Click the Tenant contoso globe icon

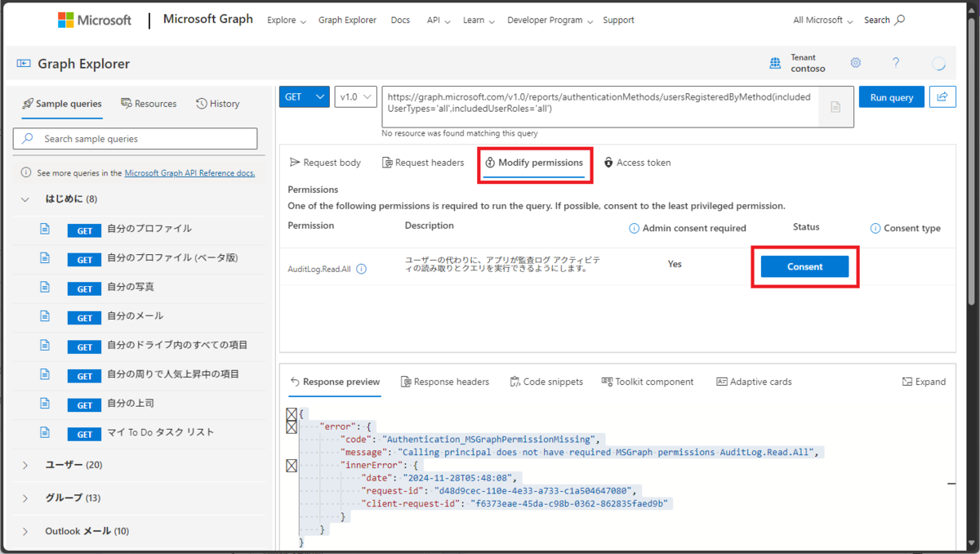pos(775,64)
